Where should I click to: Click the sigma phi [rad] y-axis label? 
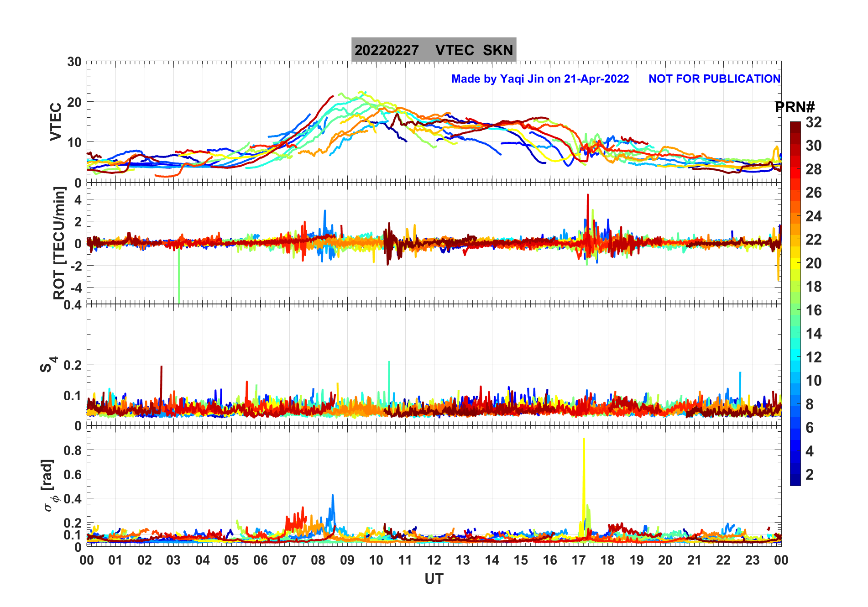(x=49, y=486)
